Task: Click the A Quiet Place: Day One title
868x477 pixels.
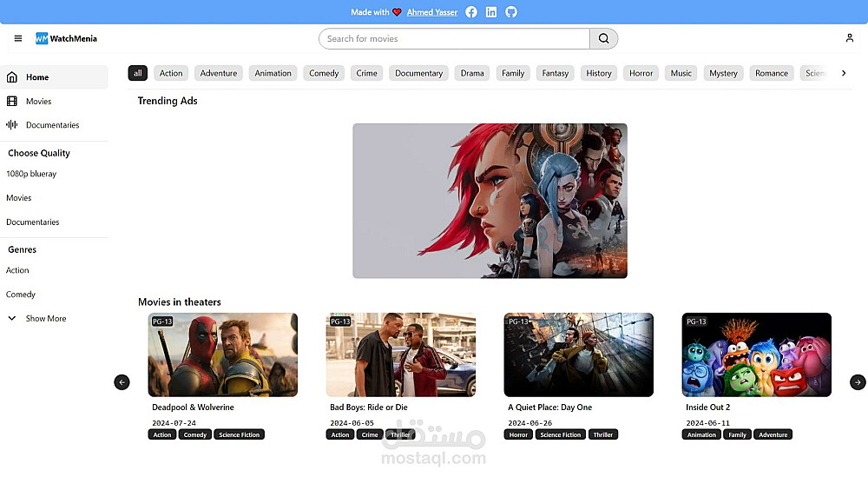Action: coord(550,407)
